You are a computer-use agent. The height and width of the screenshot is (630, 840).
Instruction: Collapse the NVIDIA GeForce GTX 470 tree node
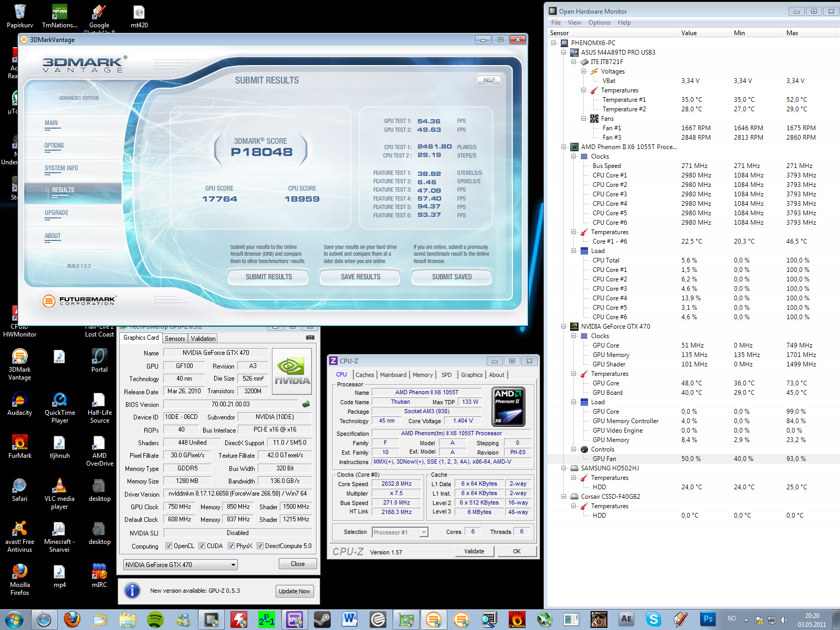click(x=564, y=327)
